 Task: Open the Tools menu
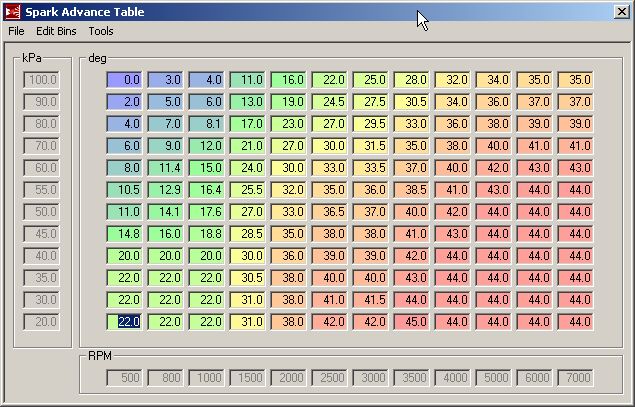coord(101,31)
